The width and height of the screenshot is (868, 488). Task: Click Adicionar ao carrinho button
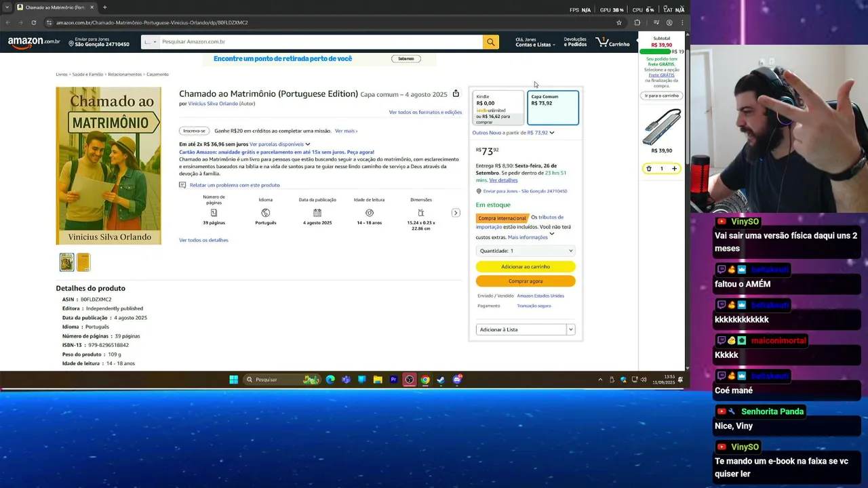(526, 267)
